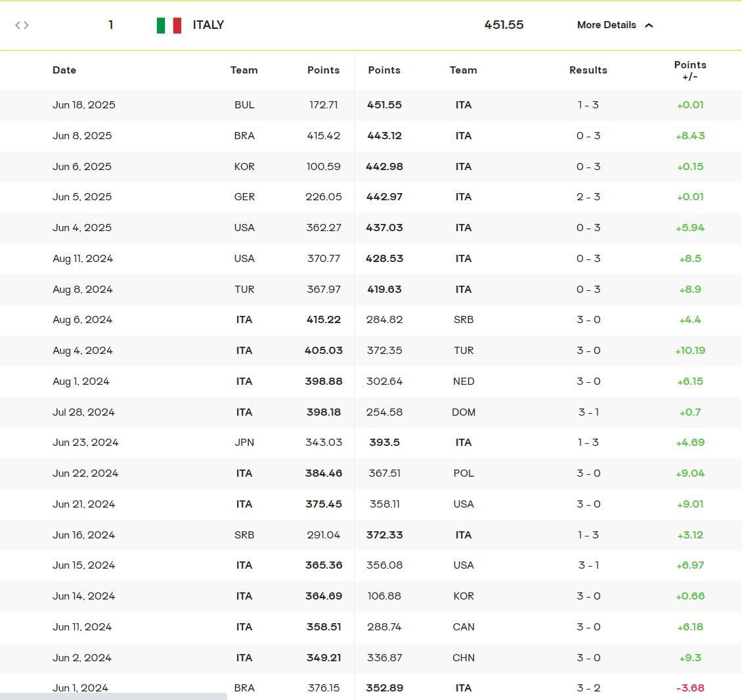This screenshot has height=700, width=742.
Task: Click the +10.19 points change value
Action: [x=689, y=351]
